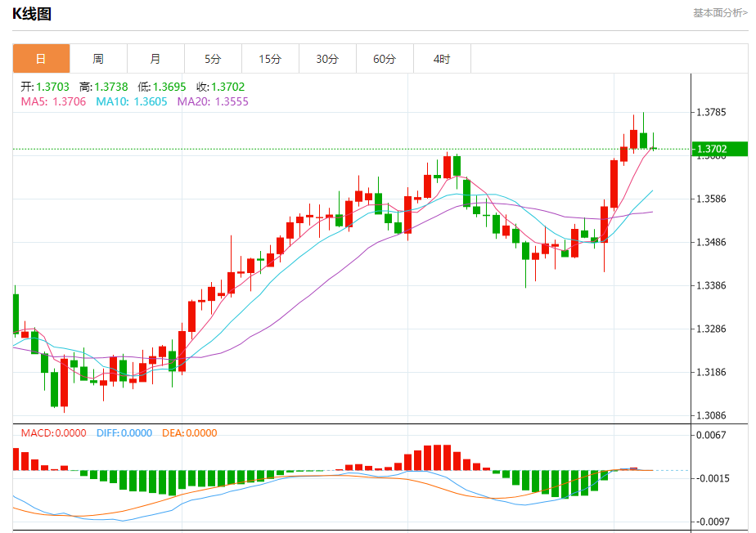Click the 低:1.3695 low value
Image resolution: width=756 pixels, height=533 pixels.
[x=162, y=87]
